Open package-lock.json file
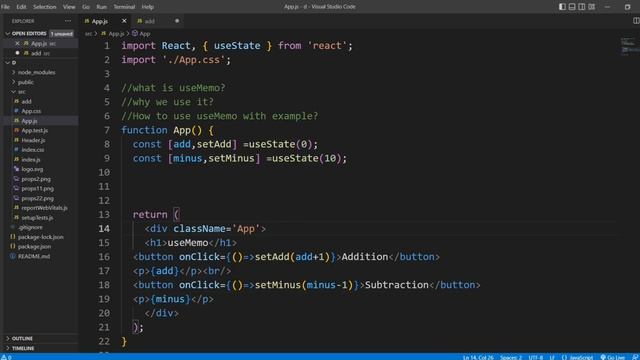 tap(40, 237)
